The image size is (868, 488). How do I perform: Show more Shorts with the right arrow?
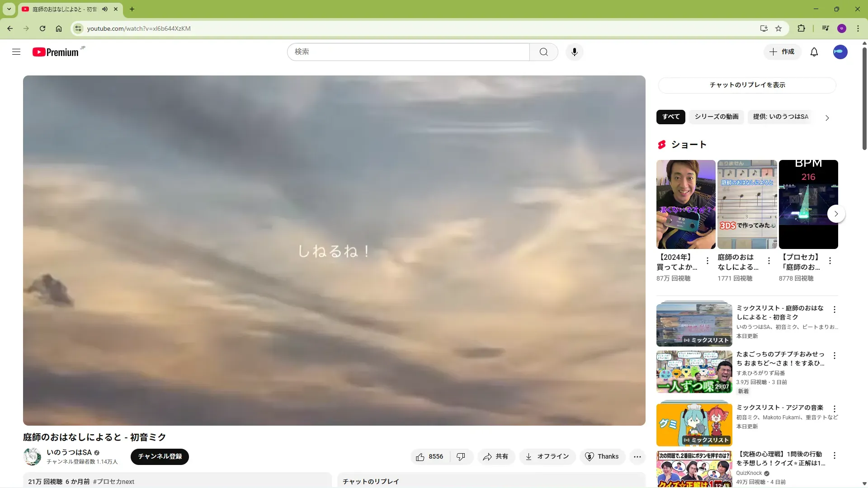tap(836, 214)
